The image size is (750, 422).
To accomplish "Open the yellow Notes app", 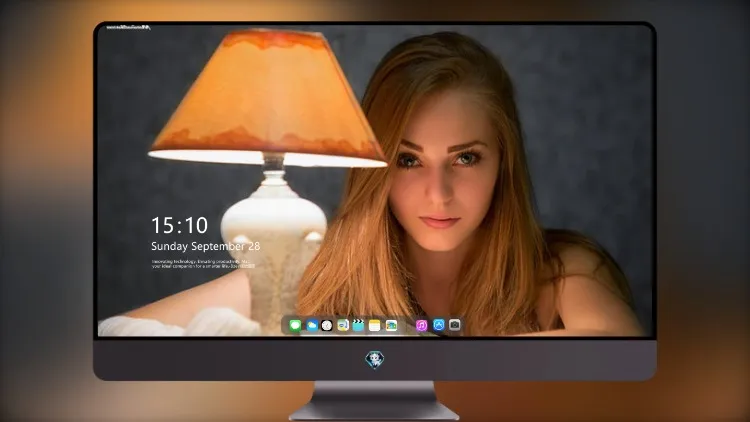I will point(375,326).
